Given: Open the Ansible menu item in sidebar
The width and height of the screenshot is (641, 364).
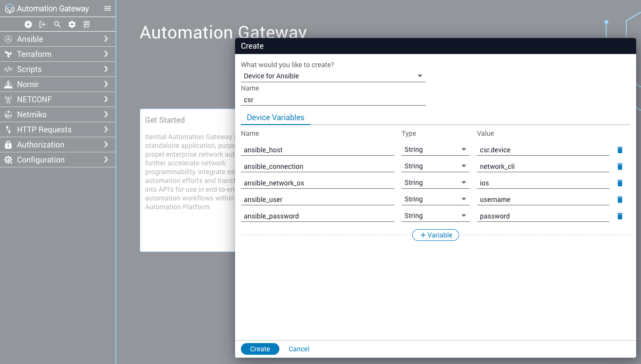Looking at the screenshot, I should click(57, 39).
